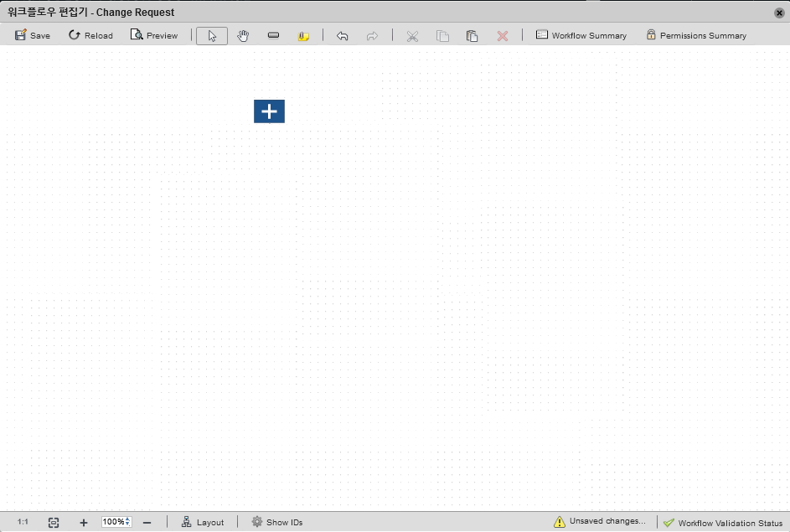790x532 pixels.
Task: Delete selection using the red X
Action: [503, 36]
